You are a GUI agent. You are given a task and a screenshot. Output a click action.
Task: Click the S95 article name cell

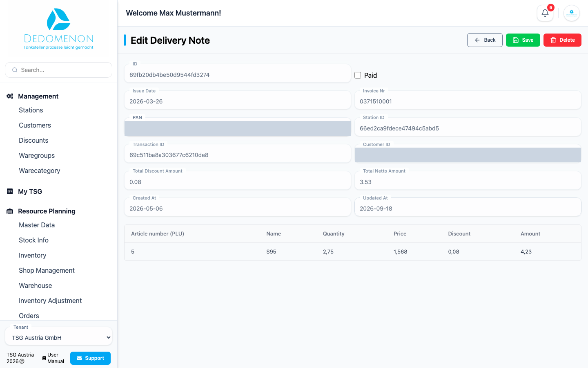click(x=271, y=252)
